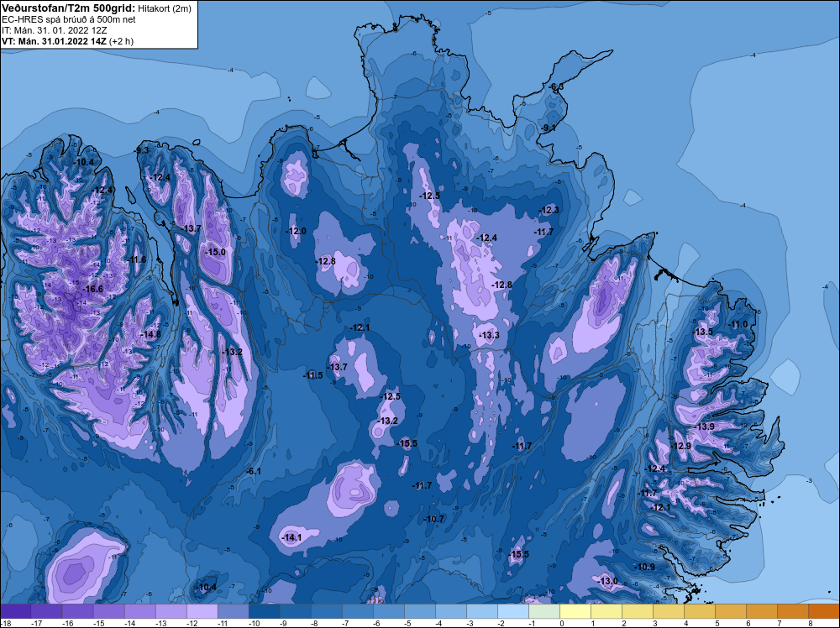The image size is (840, 628).
Task: Click the legend scale label -10
Action: point(254,623)
